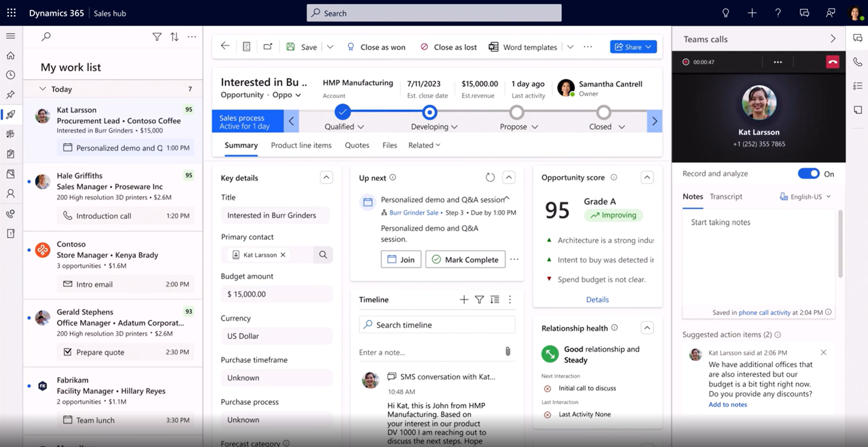
Task: Switch to Transcript tab in Teams calls
Action: coord(726,197)
